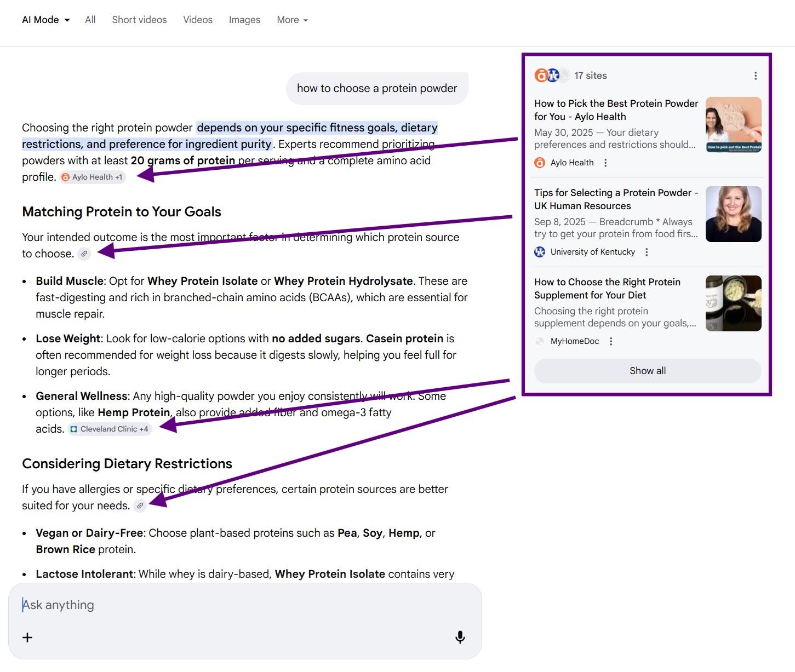Expand the More search filters dropdown
The image size is (795, 672).
point(292,20)
